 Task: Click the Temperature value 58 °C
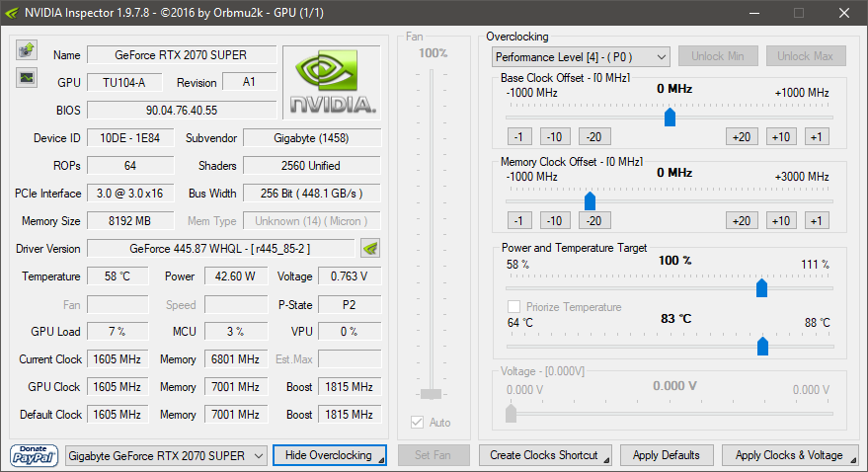tap(118, 276)
